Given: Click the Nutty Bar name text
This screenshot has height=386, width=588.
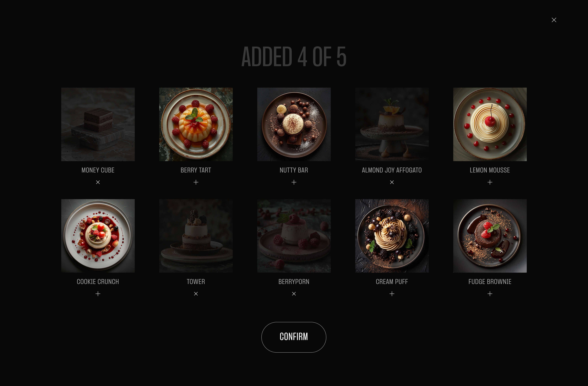Looking at the screenshot, I should 294,170.
